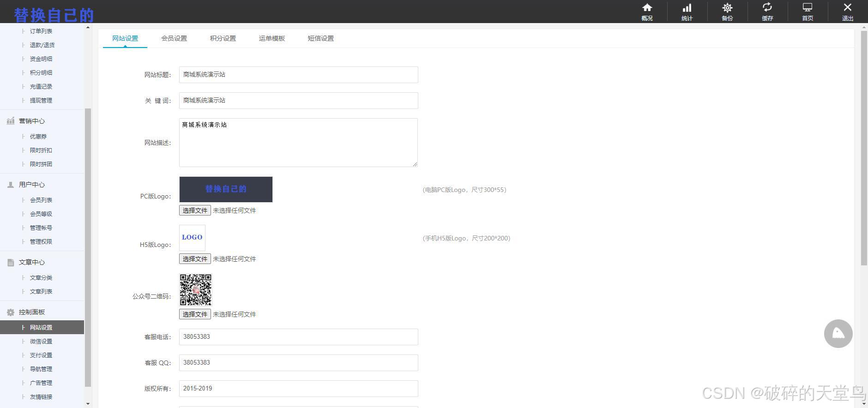
Task: Click the main page vertical scrollbar
Action: click(864, 148)
